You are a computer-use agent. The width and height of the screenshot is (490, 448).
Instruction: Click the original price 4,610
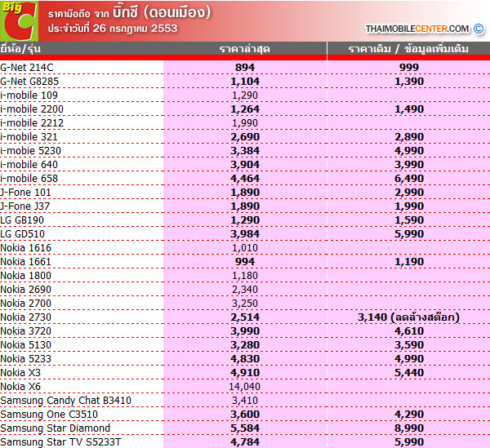point(409,331)
